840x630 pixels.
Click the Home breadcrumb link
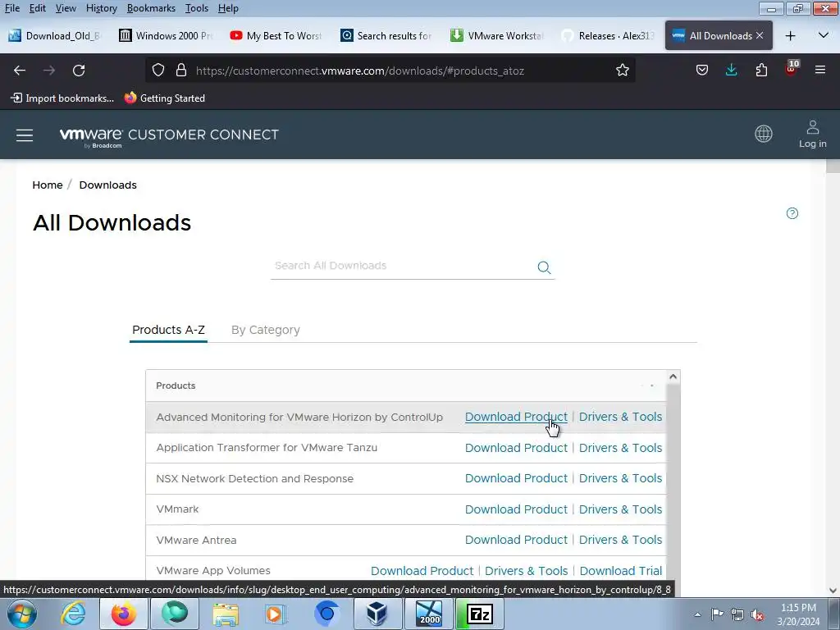point(47,185)
